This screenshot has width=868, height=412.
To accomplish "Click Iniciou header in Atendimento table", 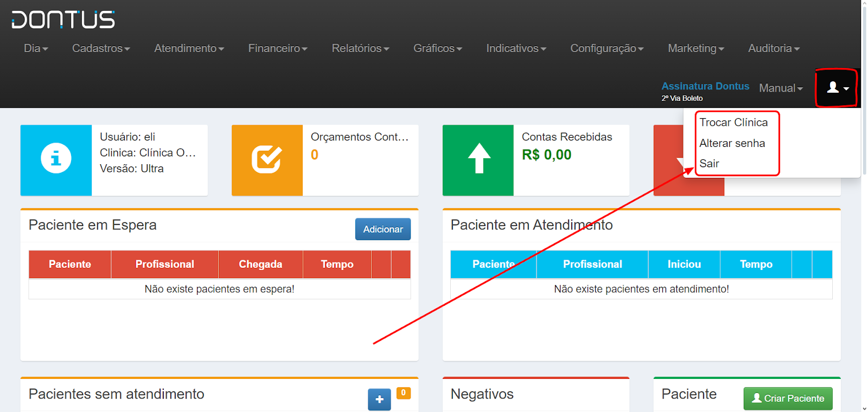I will [x=684, y=264].
